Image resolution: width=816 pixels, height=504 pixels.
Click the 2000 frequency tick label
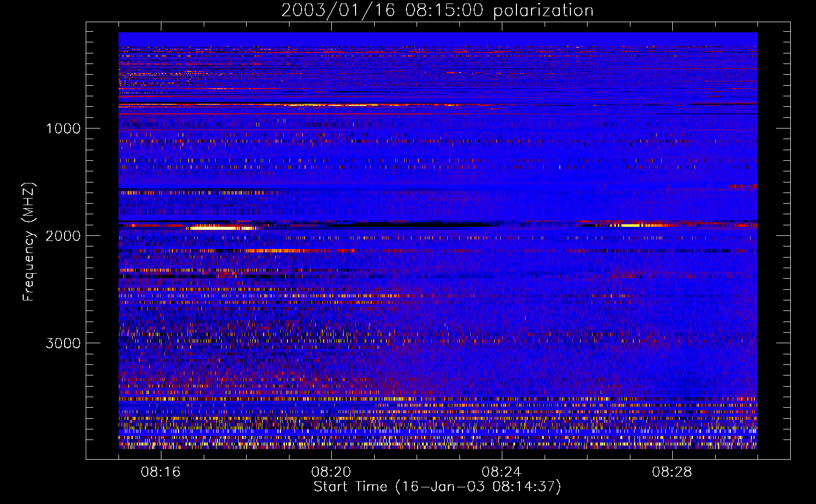pyautogui.click(x=63, y=236)
